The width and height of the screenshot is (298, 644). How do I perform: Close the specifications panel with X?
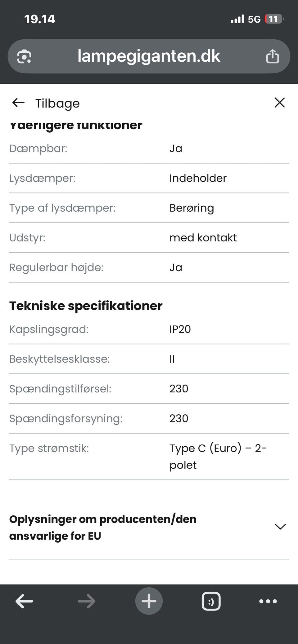coord(280,103)
